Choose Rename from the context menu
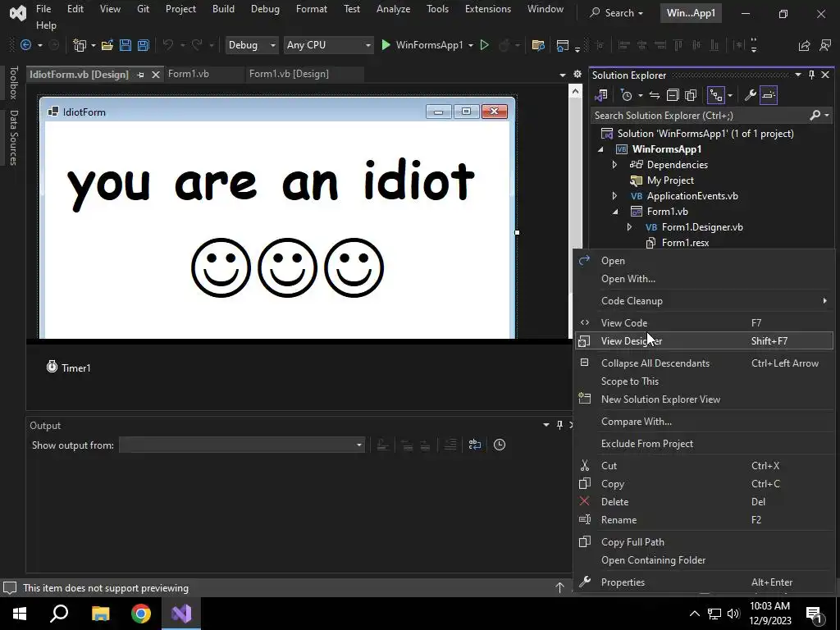This screenshot has height=630, width=840. [x=704, y=519]
